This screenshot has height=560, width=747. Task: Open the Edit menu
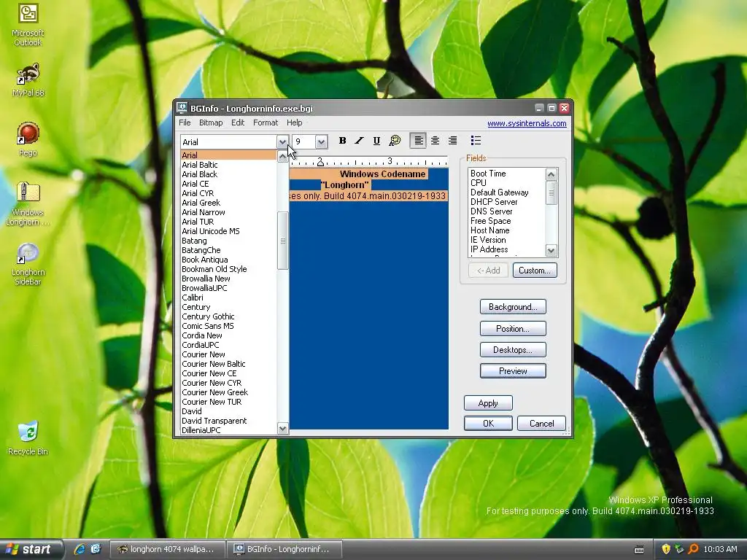pyautogui.click(x=238, y=122)
